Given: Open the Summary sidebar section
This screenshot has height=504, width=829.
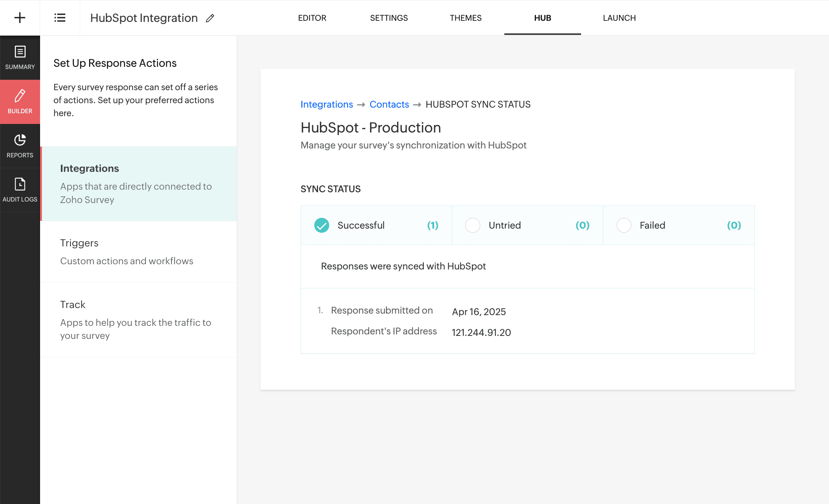Looking at the screenshot, I should [20, 58].
